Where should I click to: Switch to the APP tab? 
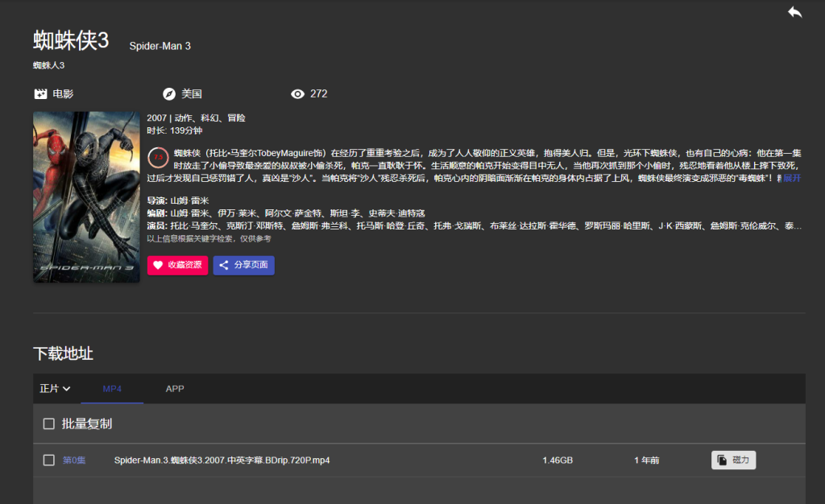tap(175, 389)
